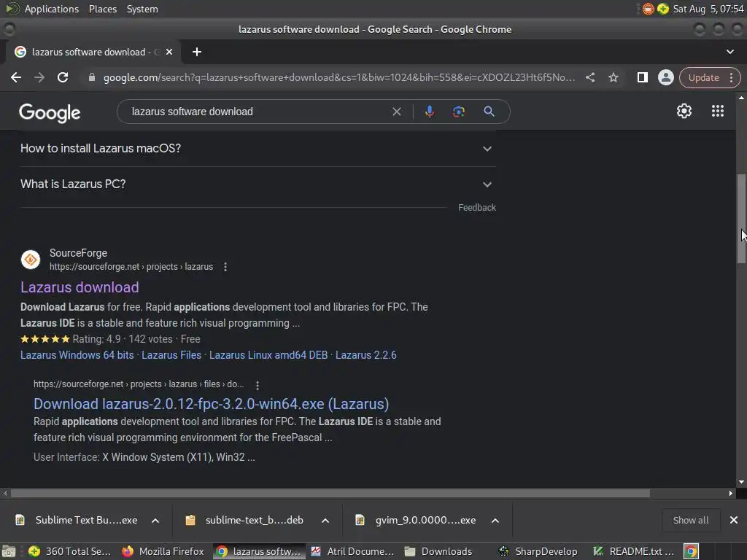
Task: Open the tab search dropdown arrow
Action: tap(729, 52)
